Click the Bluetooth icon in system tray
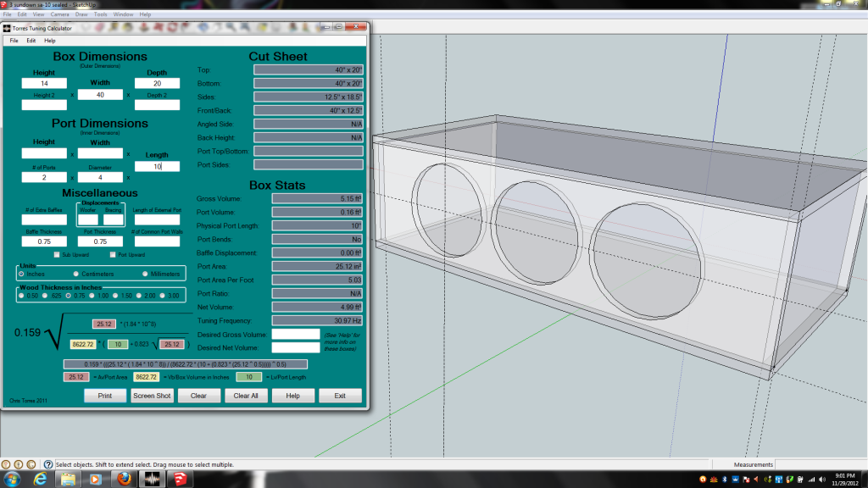The width and height of the screenshot is (868, 488). click(x=724, y=480)
